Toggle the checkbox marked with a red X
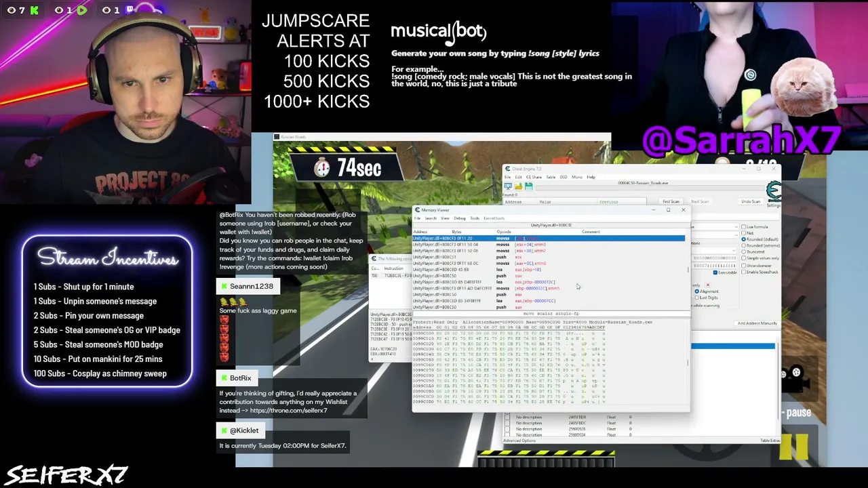The height and width of the screenshot is (488, 868). (708, 285)
